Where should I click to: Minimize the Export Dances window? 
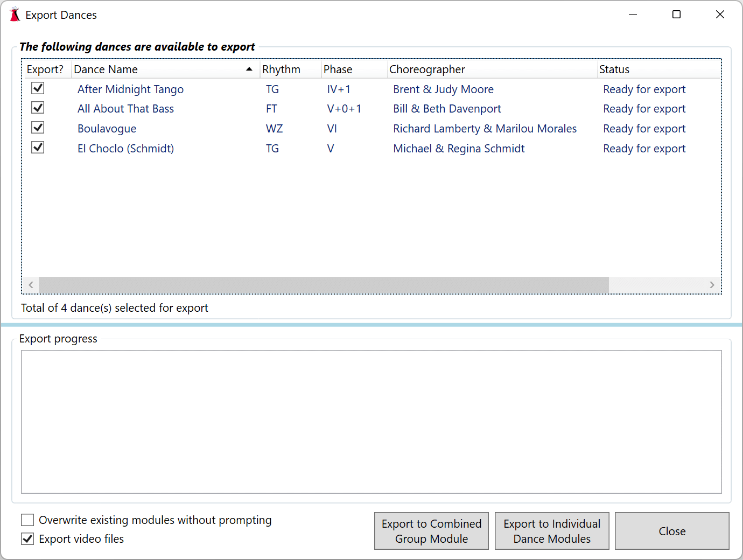tap(633, 15)
